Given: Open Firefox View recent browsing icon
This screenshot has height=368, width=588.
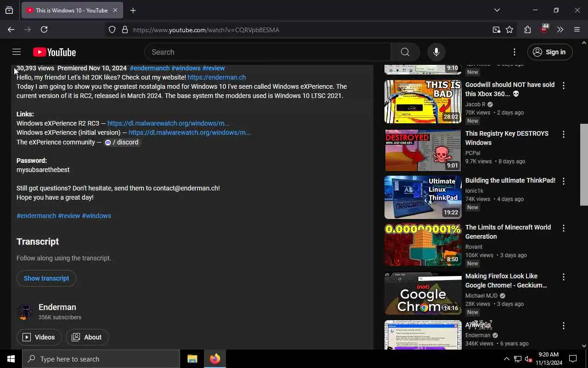Looking at the screenshot, I should tap(9, 10).
